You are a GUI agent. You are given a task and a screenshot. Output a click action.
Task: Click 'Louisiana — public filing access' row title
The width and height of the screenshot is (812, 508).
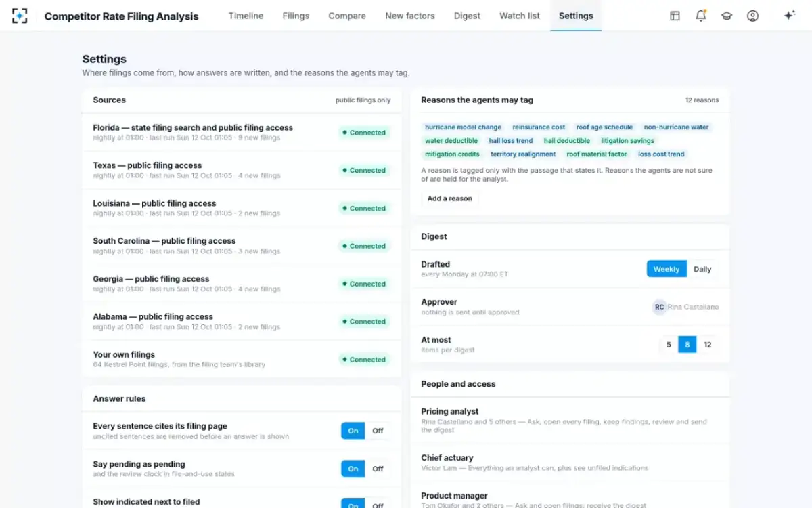coord(154,203)
